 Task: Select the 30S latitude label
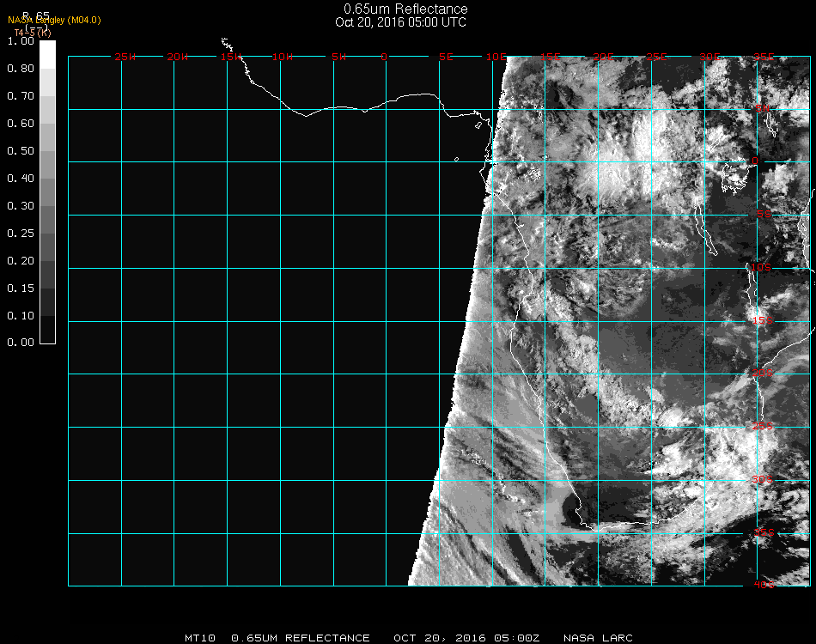(762, 478)
